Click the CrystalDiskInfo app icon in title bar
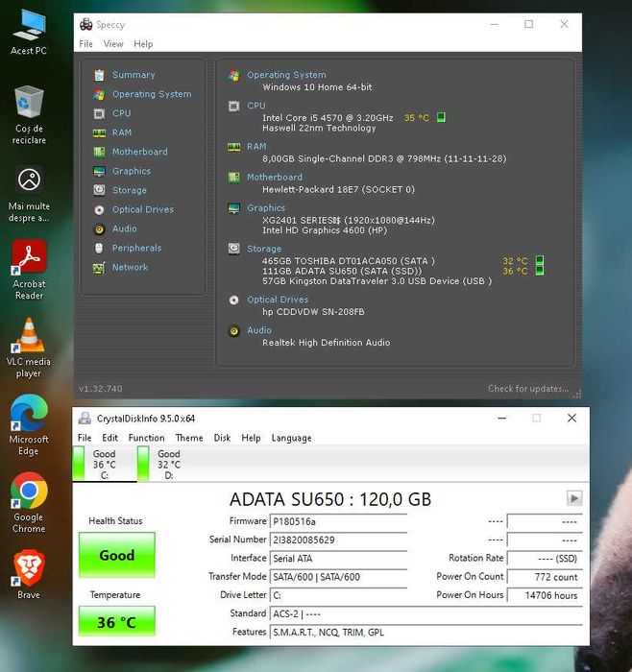The height and width of the screenshot is (672, 632). pyautogui.click(x=85, y=418)
